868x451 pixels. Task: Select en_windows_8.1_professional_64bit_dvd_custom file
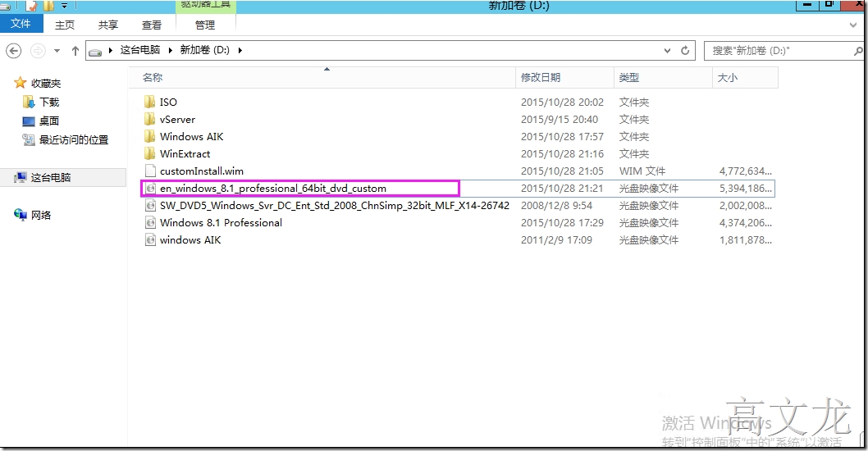point(273,188)
